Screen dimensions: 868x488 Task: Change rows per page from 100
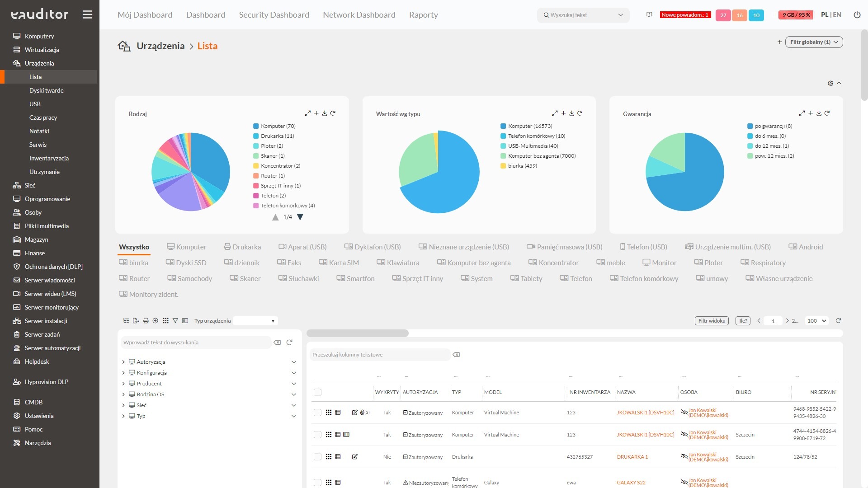tap(817, 321)
